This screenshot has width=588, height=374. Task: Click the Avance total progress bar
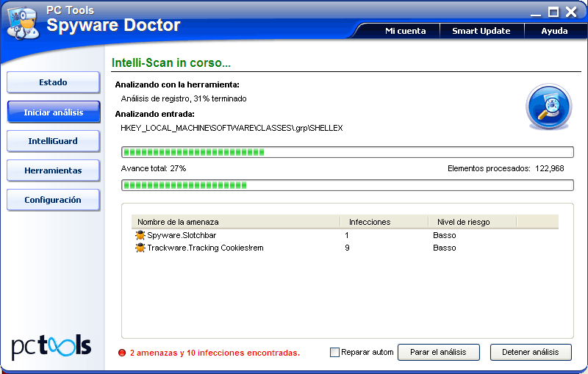click(x=348, y=185)
